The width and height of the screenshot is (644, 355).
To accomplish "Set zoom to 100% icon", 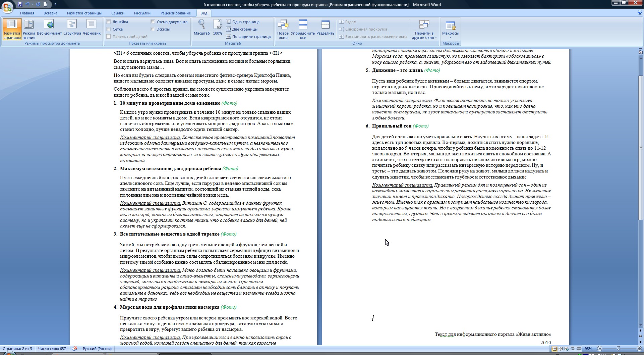I will pyautogui.click(x=218, y=28).
